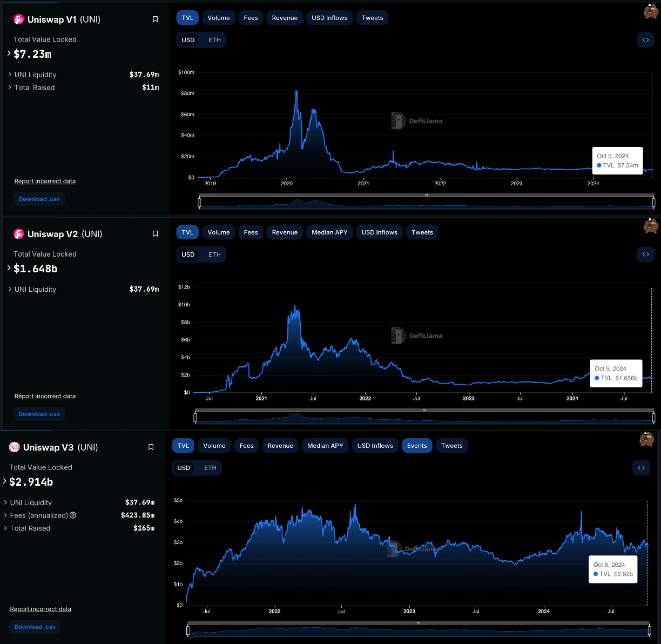Screen dimensions: 661x644
Task: Open embed code for Uniswap V1 chart
Action: click(x=645, y=40)
